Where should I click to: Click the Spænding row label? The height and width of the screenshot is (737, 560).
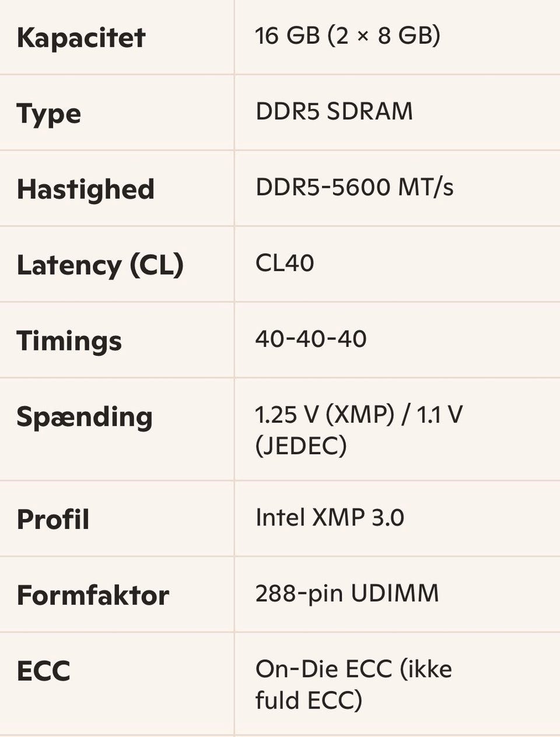[85, 417]
